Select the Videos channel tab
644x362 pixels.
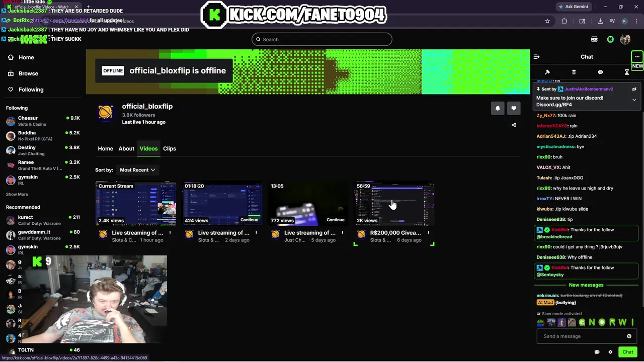148,148
